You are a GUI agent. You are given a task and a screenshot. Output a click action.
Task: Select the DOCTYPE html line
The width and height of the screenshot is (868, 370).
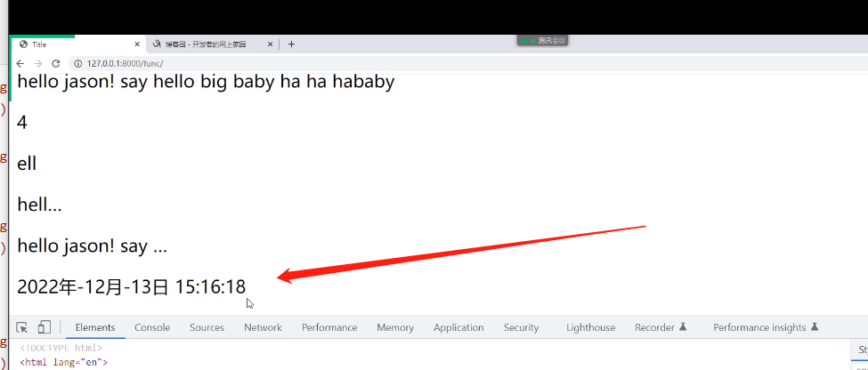(61, 348)
